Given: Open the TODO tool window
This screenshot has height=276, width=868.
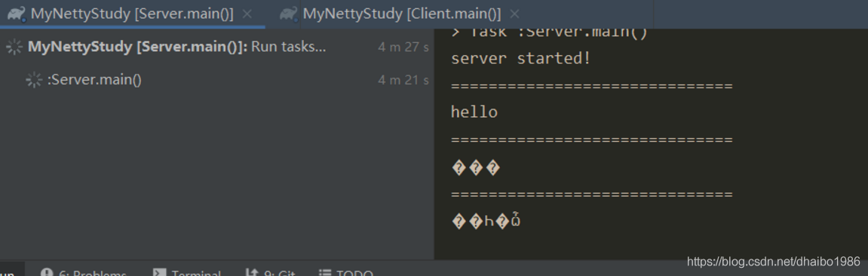Looking at the screenshot, I should pyautogui.click(x=346, y=273).
